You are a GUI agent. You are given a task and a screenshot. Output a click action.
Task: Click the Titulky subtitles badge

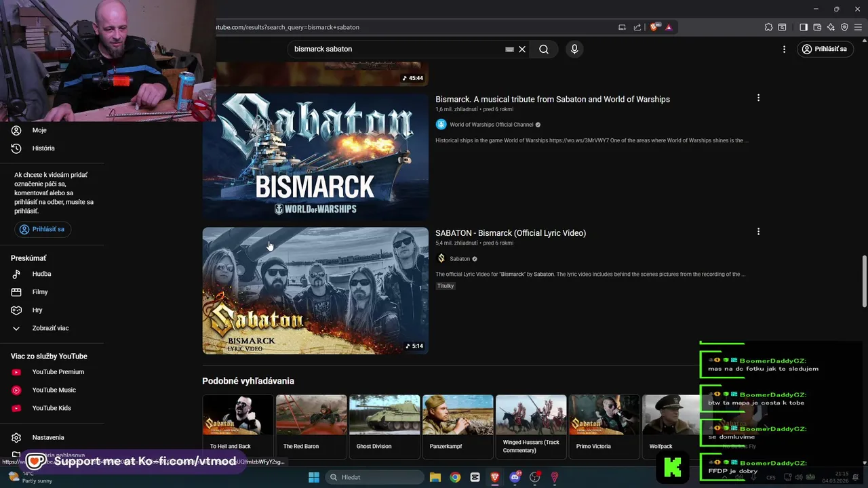pyautogui.click(x=446, y=286)
